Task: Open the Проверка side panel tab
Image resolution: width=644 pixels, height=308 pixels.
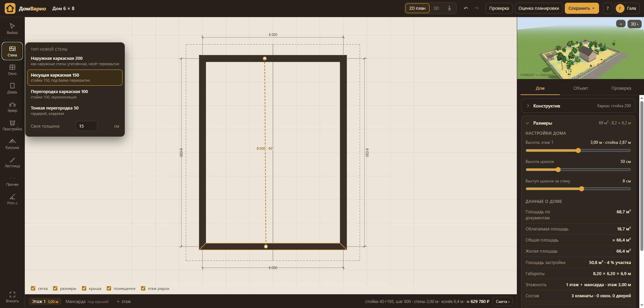Action: coord(621,88)
